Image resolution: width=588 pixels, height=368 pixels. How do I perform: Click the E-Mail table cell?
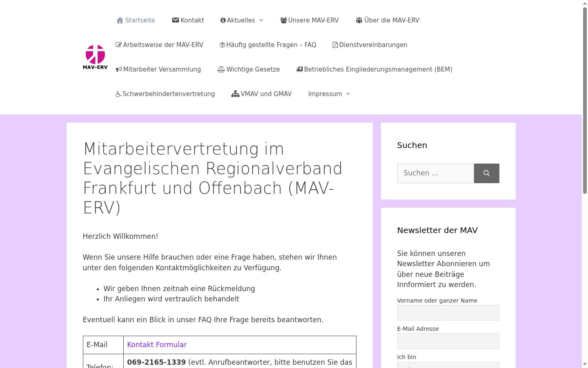point(103,345)
